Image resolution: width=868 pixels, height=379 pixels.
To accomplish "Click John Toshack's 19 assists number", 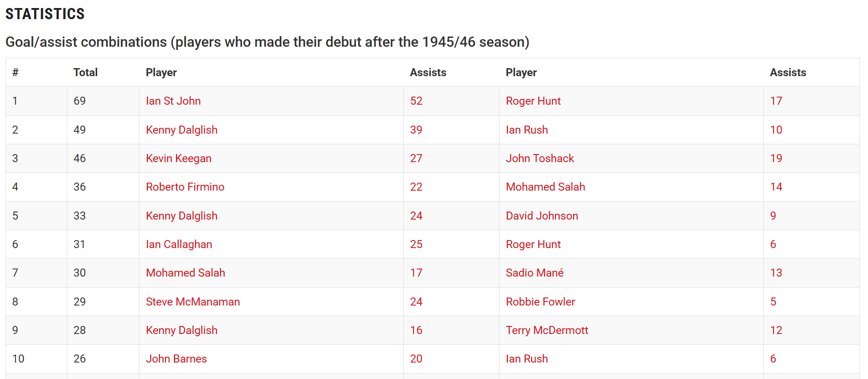I will (776, 159).
